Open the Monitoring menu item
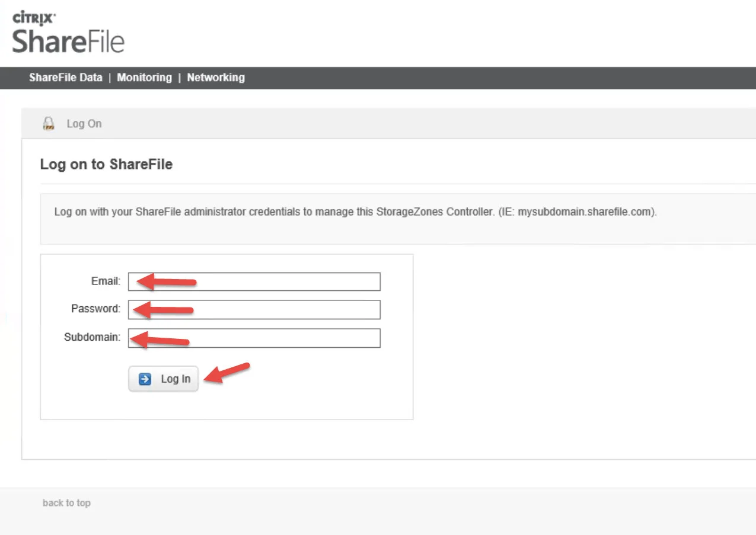Viewport: 756px width, 535px height. [144, 78]
